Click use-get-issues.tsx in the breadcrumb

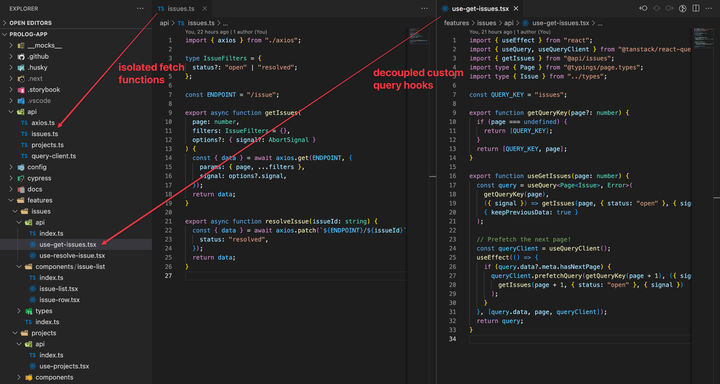[x=561, y=23]
